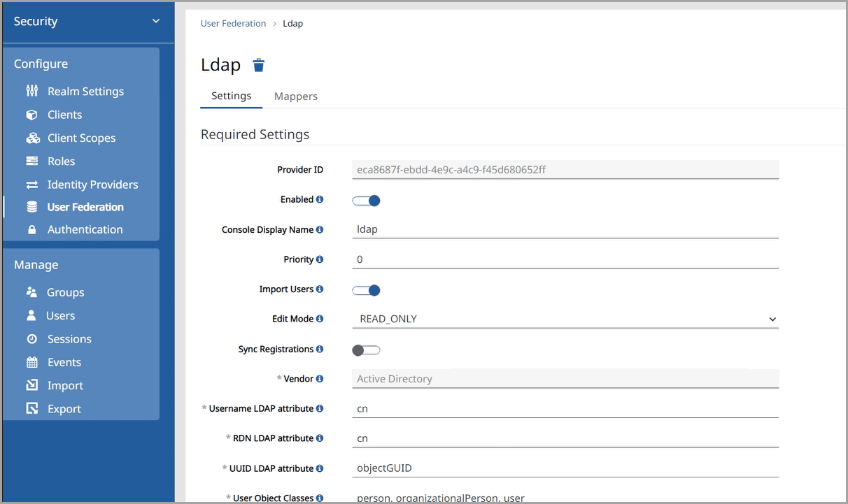Enable the Sync Registrations toggle
This screenshot has width=848, height=504.
click(x=366, y=350)
